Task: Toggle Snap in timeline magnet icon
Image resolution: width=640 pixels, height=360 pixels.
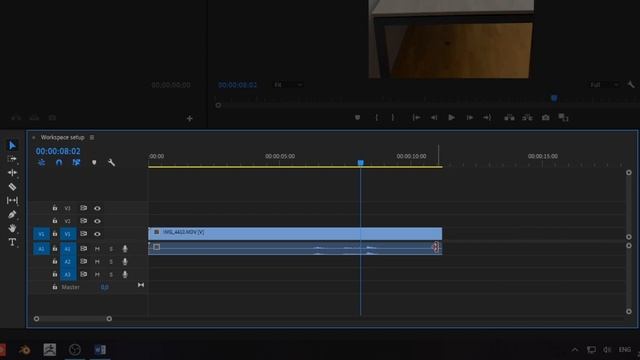Action: pyautogui.click(x=59, y=162)
